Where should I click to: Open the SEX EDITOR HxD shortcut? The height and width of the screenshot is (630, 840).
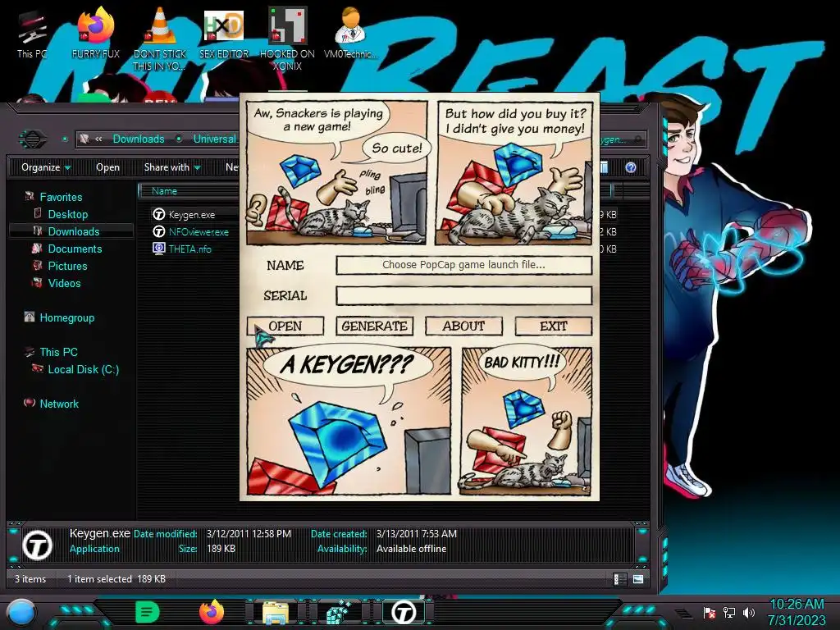[x=224, y=33]
